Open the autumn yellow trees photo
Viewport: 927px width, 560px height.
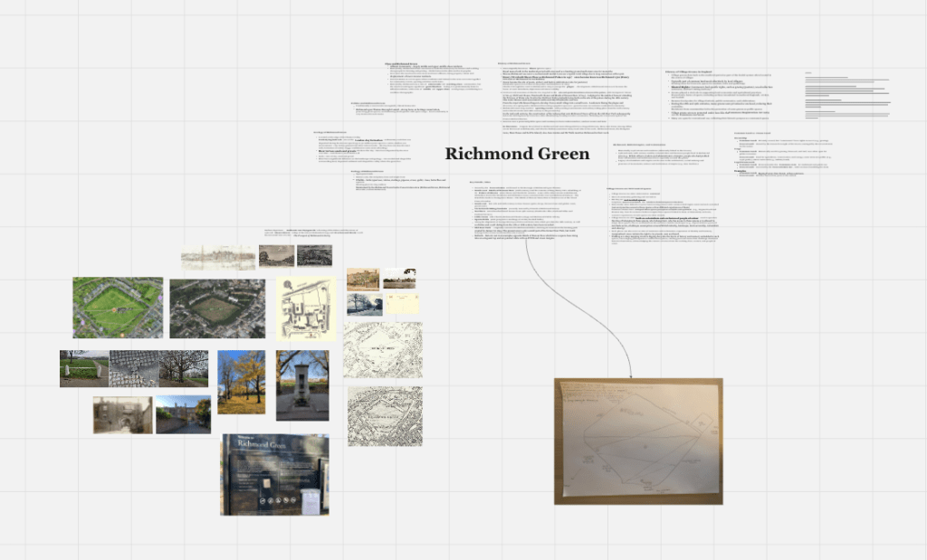[241, 382]
